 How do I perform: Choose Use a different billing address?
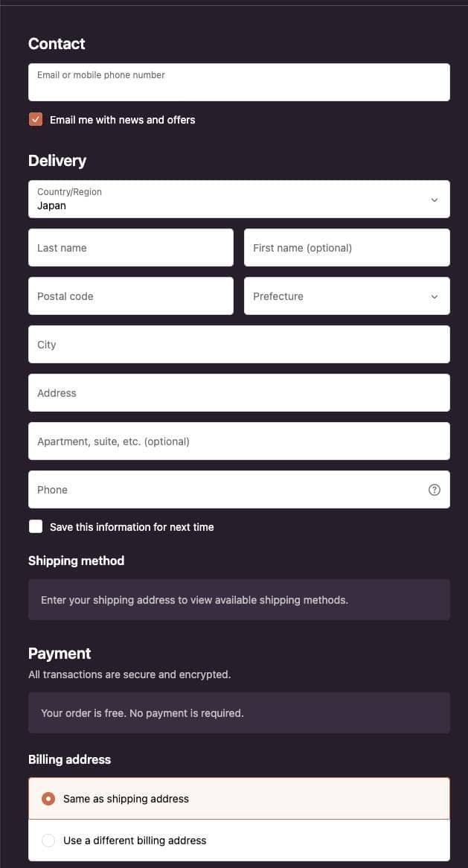click(48, 840)
